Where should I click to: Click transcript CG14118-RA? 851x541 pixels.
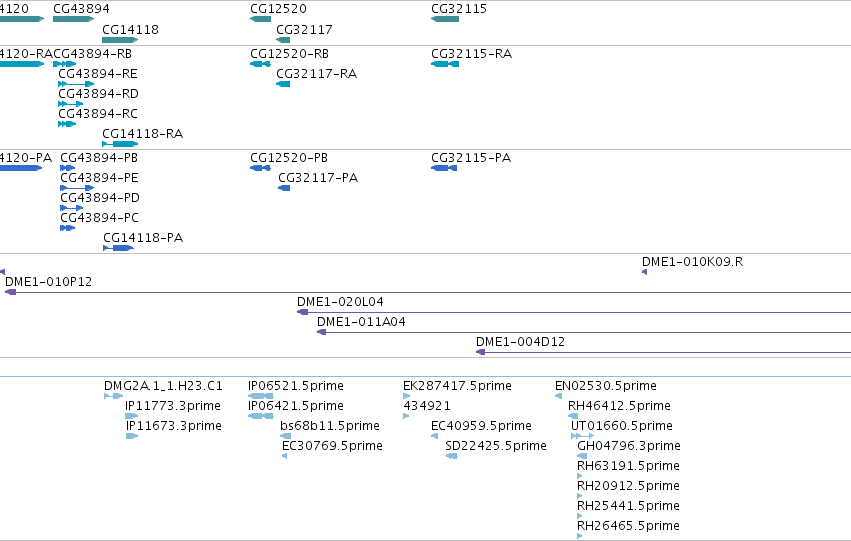120,144
